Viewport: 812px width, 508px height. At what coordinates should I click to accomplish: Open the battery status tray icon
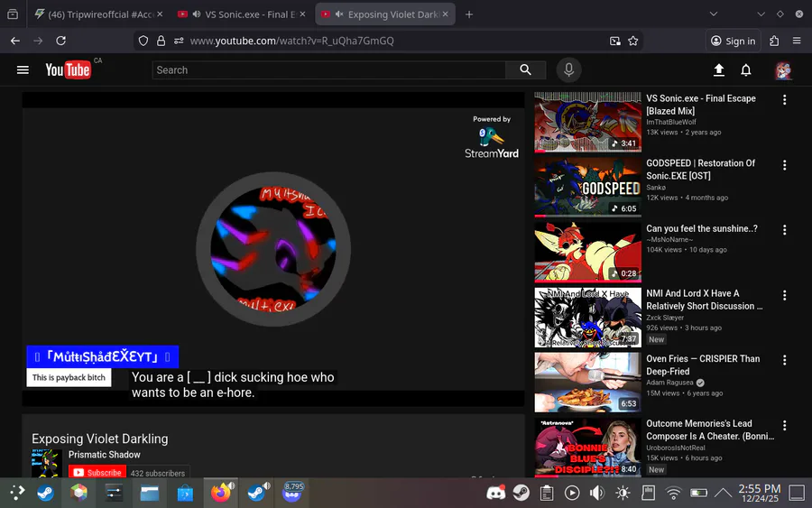click(698, 493)
